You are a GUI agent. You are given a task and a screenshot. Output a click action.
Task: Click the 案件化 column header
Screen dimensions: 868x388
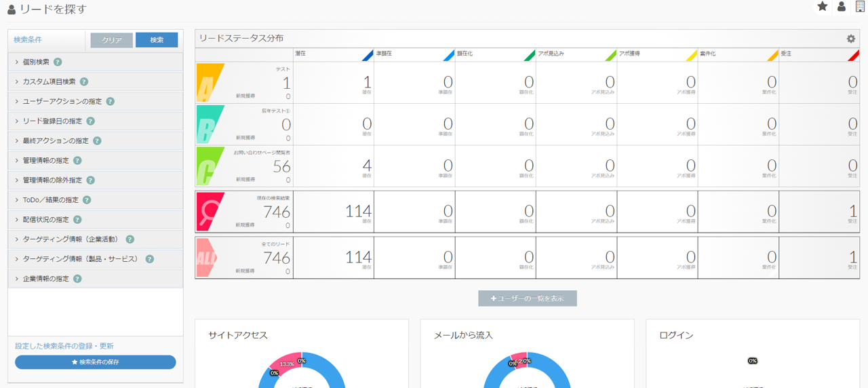click(x=738, y=55)
